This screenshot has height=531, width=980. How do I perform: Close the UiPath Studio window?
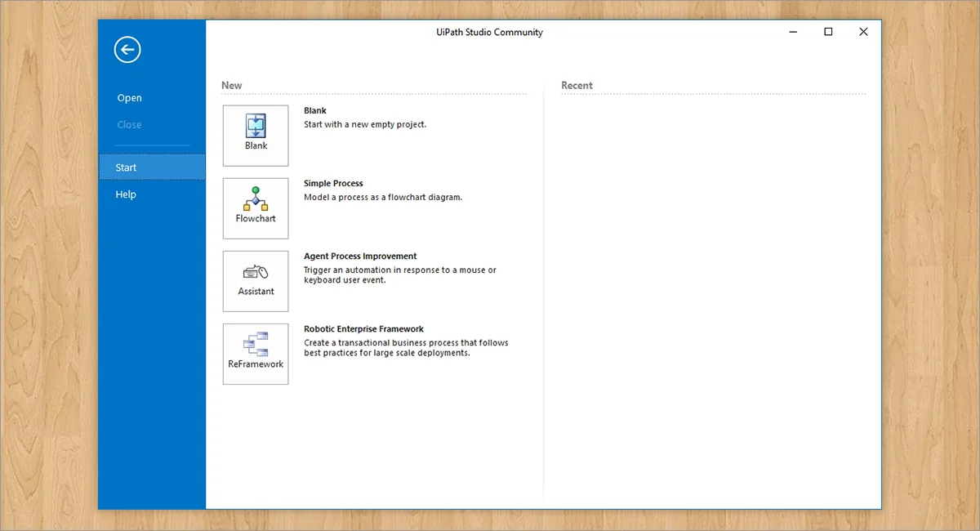pos(863,32)
